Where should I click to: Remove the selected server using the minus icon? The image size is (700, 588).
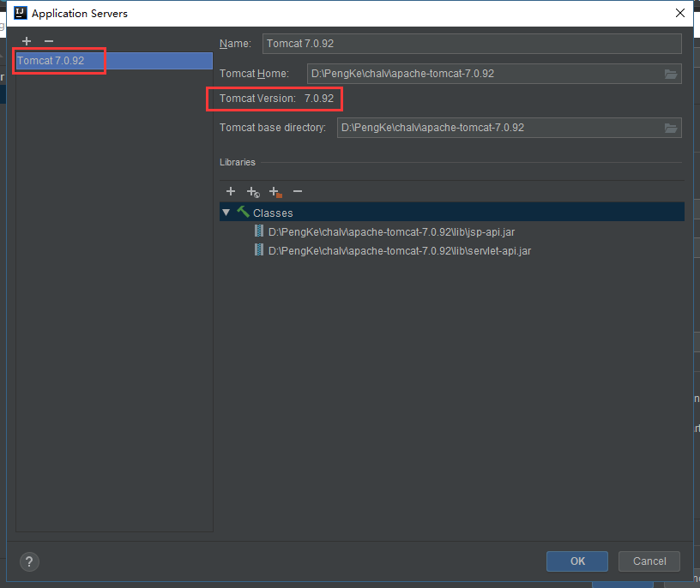pos(48,40)
